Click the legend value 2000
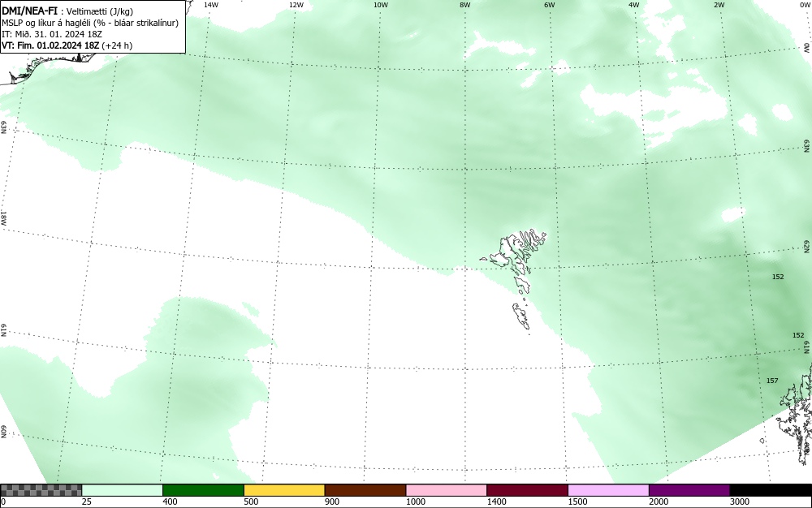The image size is (812, 508). [x=659, y=502]
